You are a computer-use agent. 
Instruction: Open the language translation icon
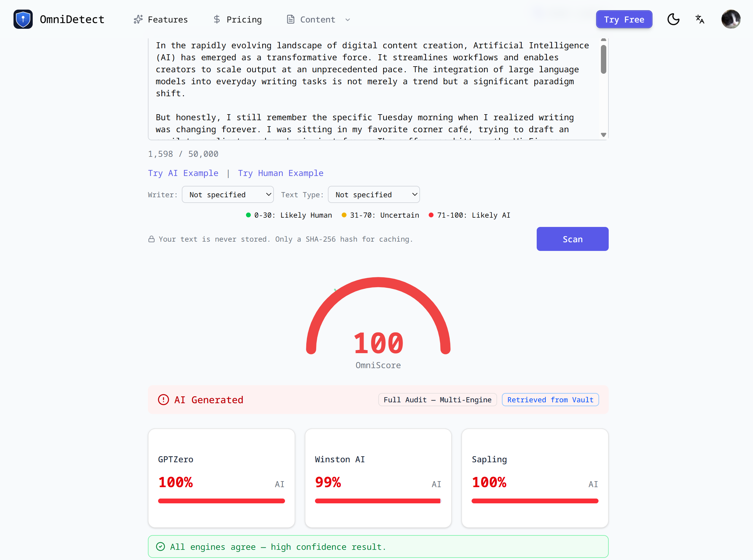click(x=700, y=19)
